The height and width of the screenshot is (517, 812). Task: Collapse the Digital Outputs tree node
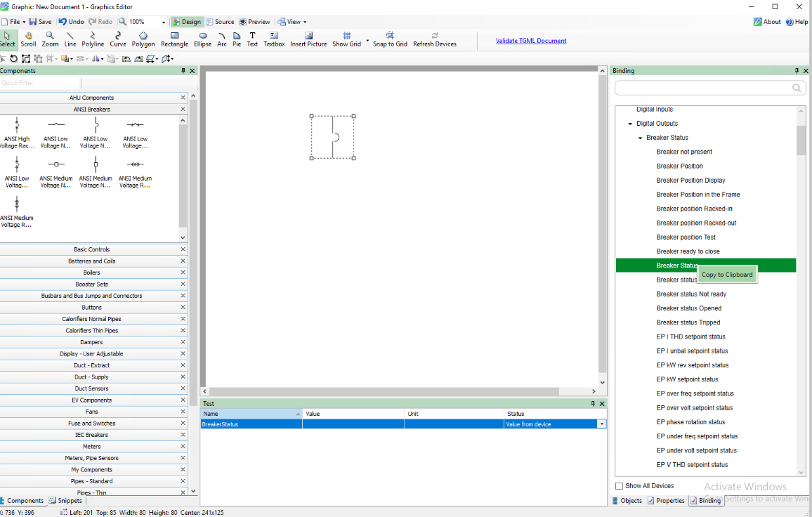(x=630, y=124)
